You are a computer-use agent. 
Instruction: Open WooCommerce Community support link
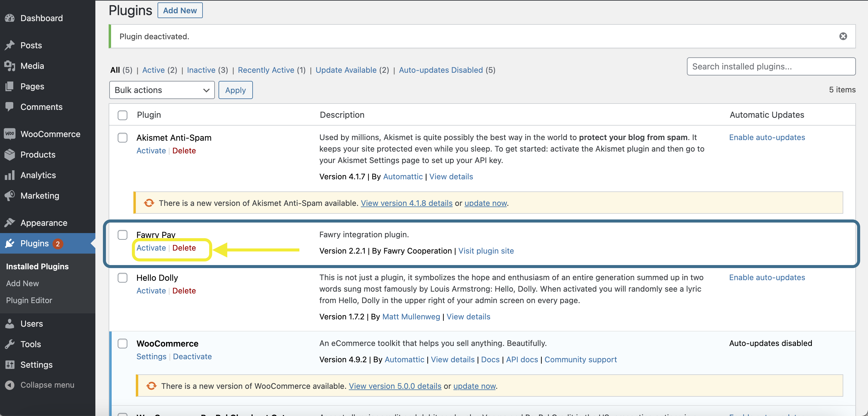click(581, 359)
